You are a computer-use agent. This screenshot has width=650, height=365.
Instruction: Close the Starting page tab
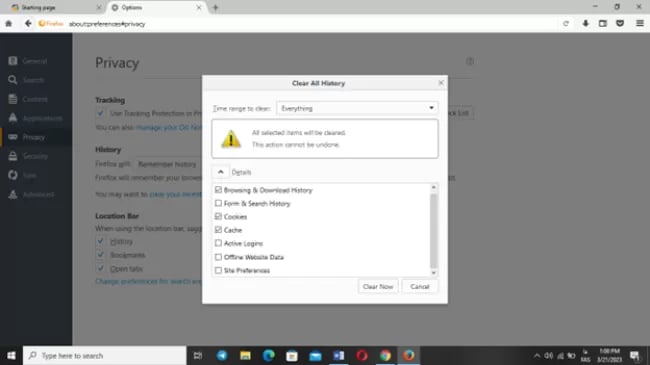99,7
